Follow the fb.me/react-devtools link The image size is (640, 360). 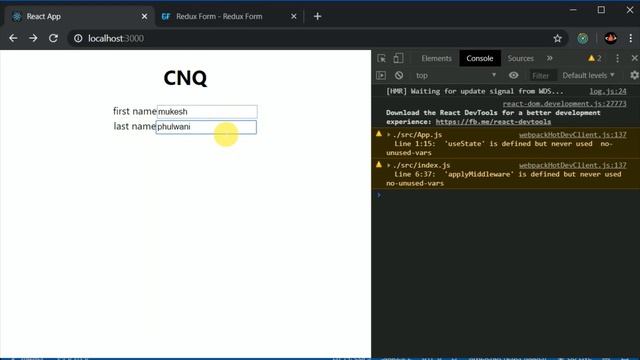(493, 122)
